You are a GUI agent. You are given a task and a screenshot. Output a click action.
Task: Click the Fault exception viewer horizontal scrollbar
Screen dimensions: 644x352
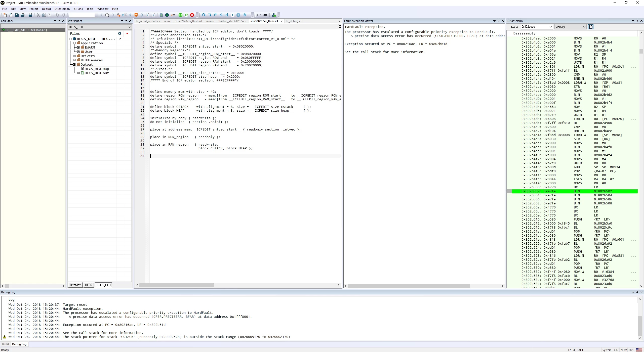pyautogui.click(x=409, y=286)
